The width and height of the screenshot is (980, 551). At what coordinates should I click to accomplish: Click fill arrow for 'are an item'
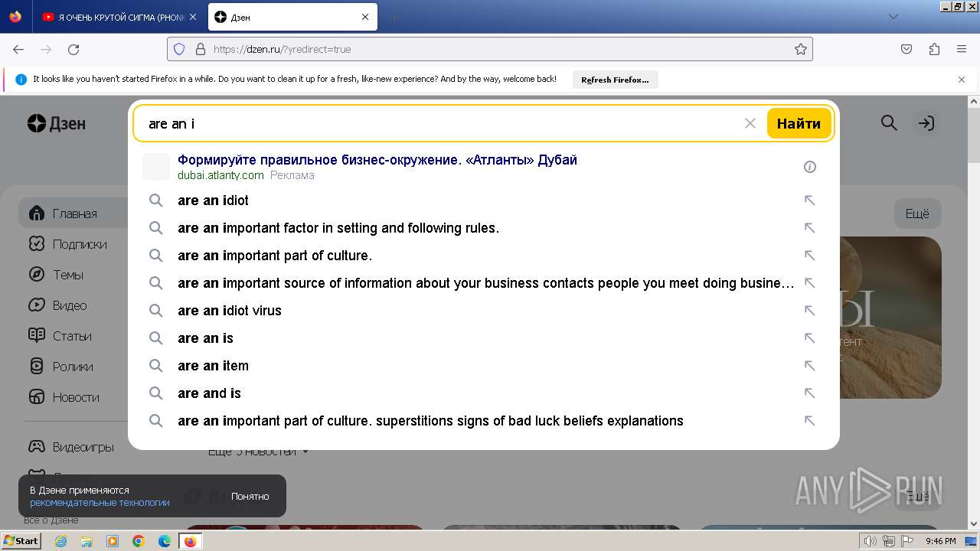[x=809, y=366]
